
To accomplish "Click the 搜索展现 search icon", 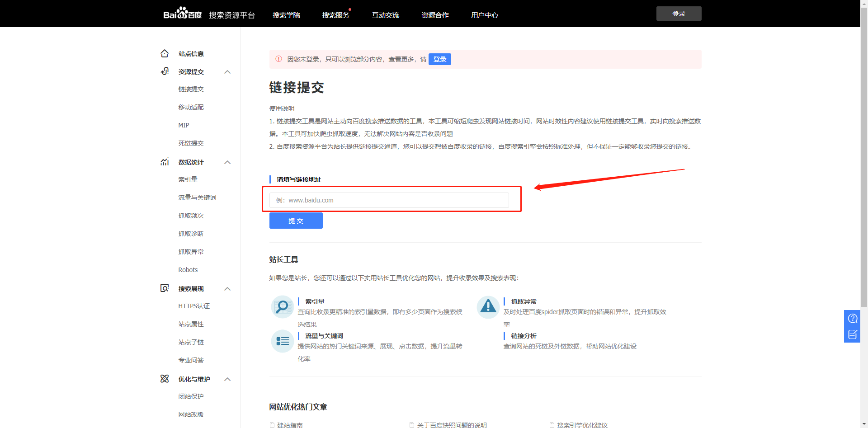I will tap(165, 288).
